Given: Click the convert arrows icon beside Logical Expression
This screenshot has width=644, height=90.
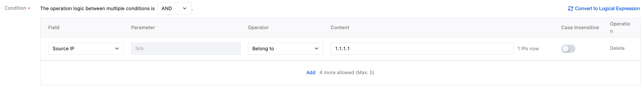Looking at the screenshot, I should coord(570,9).
